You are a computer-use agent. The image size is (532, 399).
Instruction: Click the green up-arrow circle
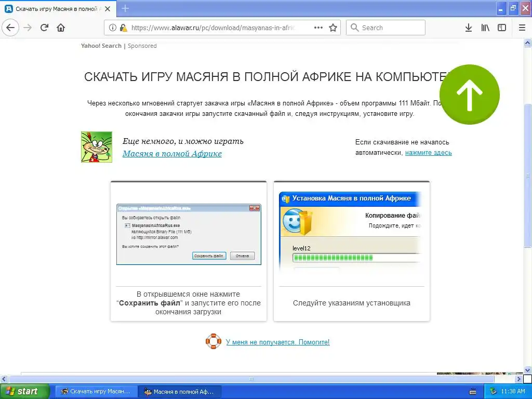tap(469, 95)
